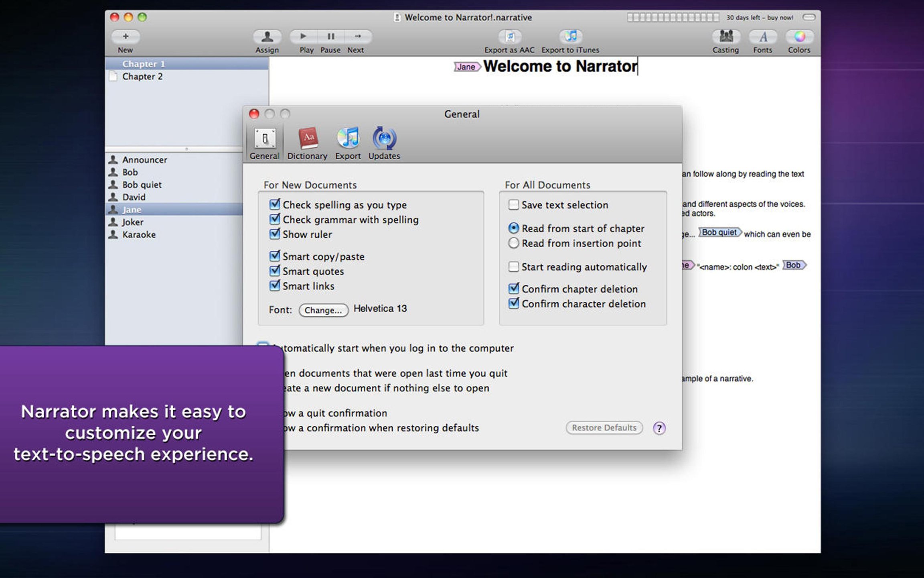Start playback with the Play button
Image resolution: width=924 pixels, height=578 pixels.
(304, 37)
